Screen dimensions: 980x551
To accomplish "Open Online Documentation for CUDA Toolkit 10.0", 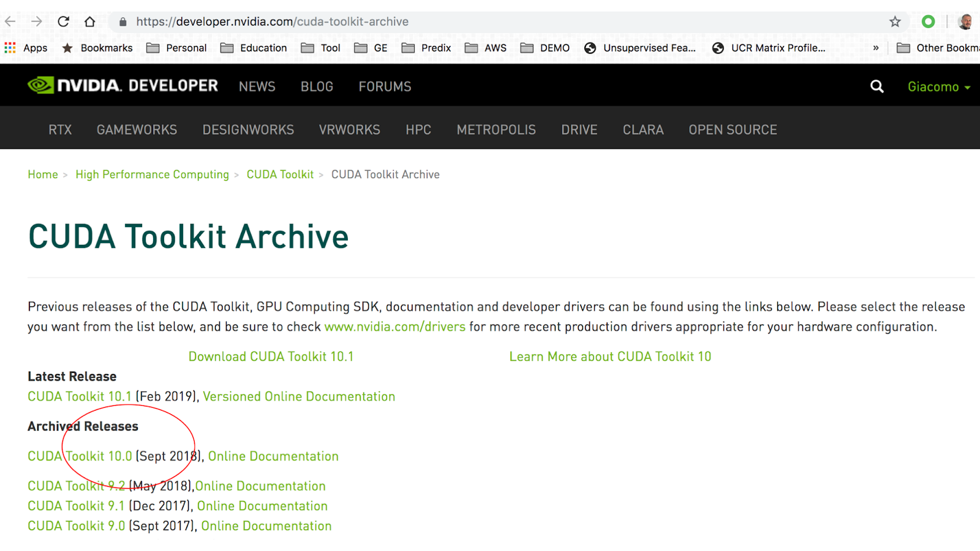I will (273, 456).
